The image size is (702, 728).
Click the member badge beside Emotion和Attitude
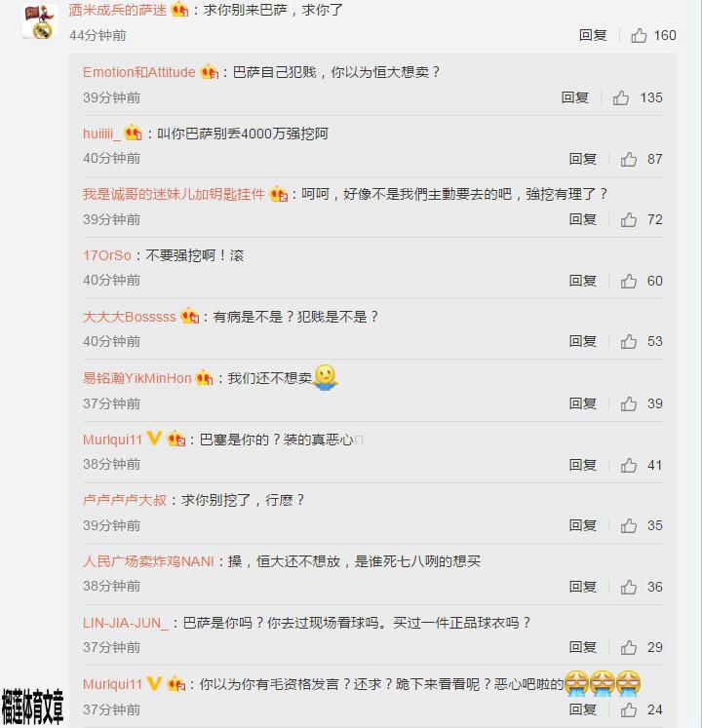click(209, 72)
